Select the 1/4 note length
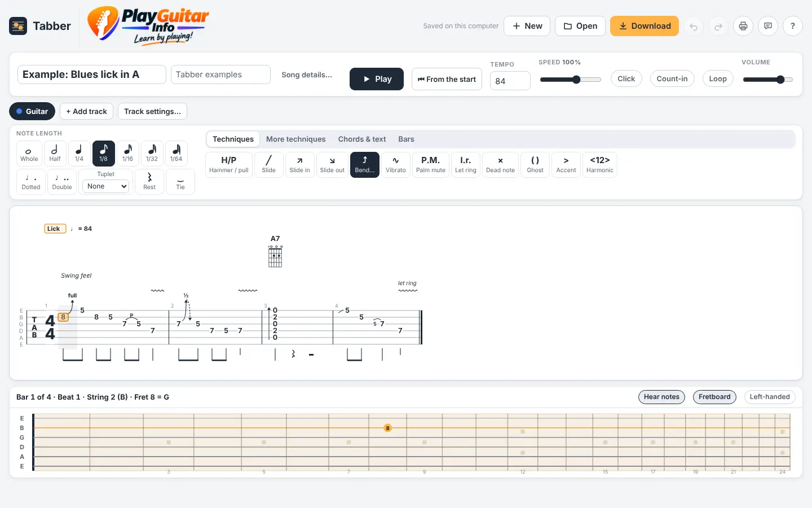The width and height of the screenshot is (812, 508). click(x=79, y=153)
